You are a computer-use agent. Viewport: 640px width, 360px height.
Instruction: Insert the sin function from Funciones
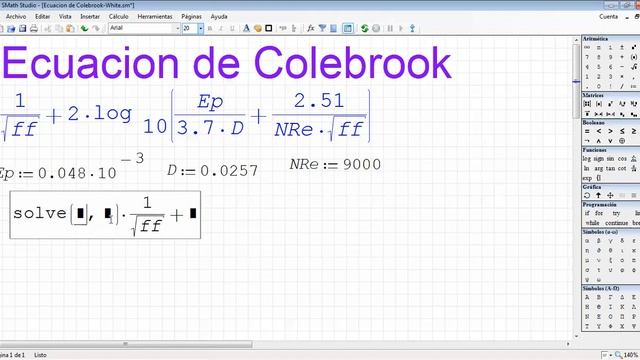(x=610, y=158)
